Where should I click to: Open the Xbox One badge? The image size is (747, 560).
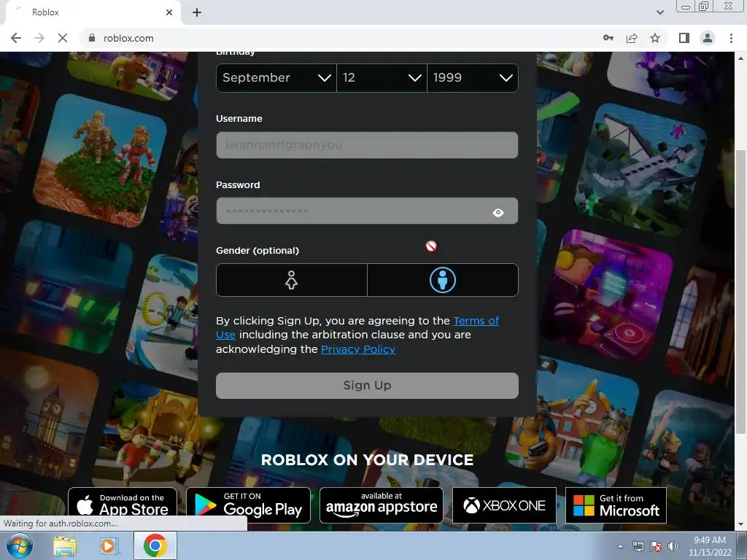(504, 505)
